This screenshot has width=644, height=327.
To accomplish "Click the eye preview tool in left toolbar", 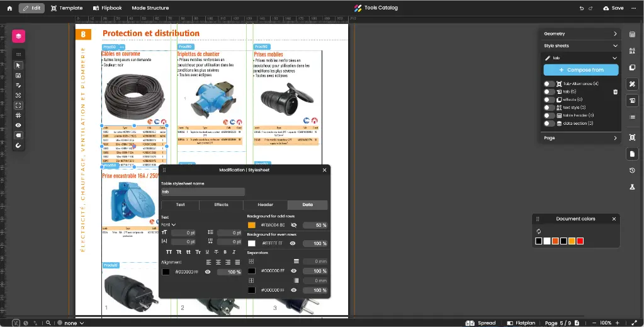I will click(x=18, y=125).
